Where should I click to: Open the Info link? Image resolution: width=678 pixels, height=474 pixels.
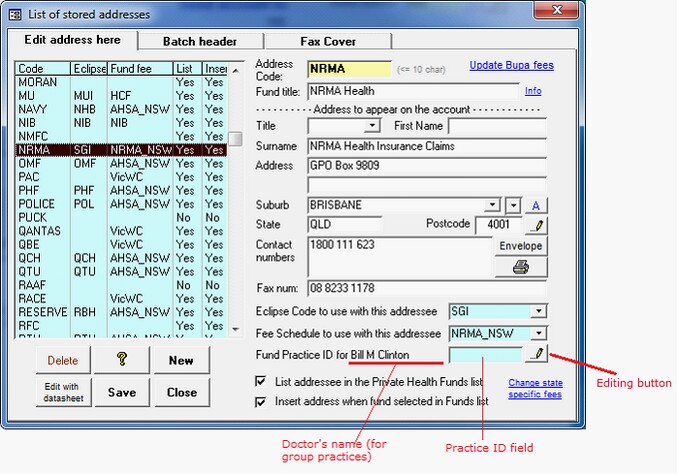533,91
